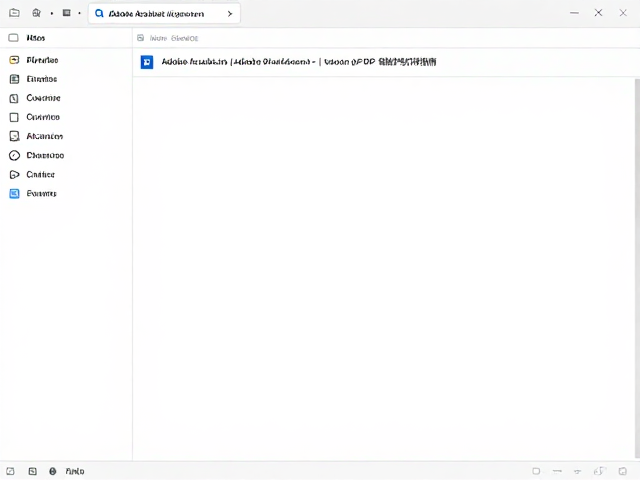
Task: Click the tag-arrow icon sidebar item
Action: click(14, 175)
